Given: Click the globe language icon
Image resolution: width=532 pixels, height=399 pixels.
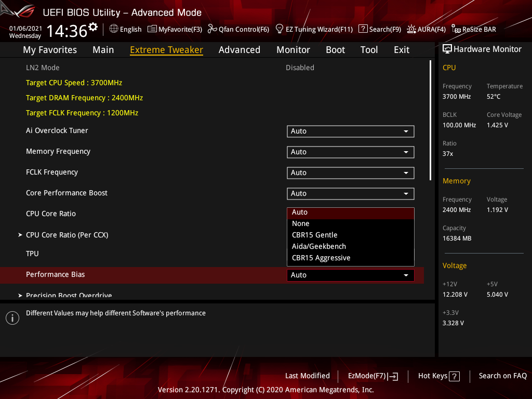Looking at the screenshot, I should click(x=114, y=29).
